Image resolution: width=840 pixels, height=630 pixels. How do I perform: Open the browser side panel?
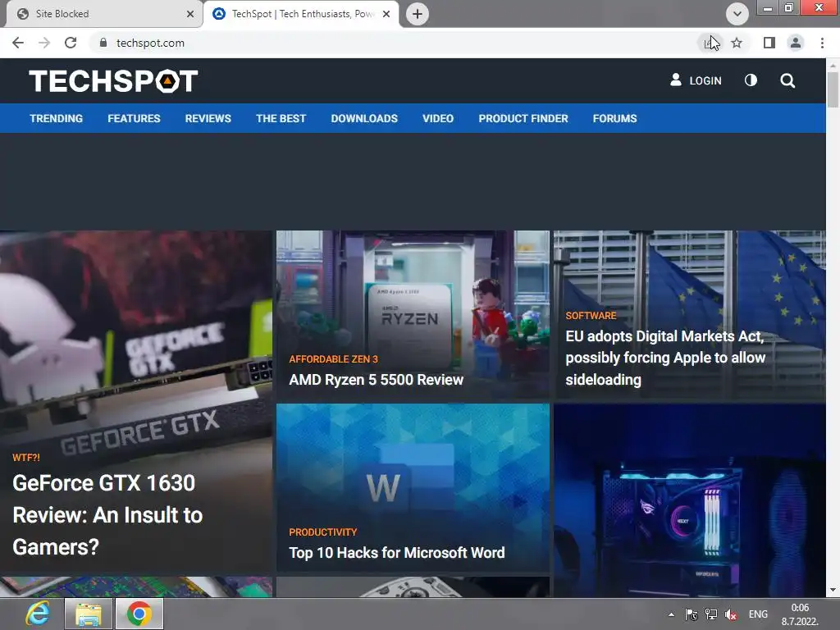click(769, 43)
